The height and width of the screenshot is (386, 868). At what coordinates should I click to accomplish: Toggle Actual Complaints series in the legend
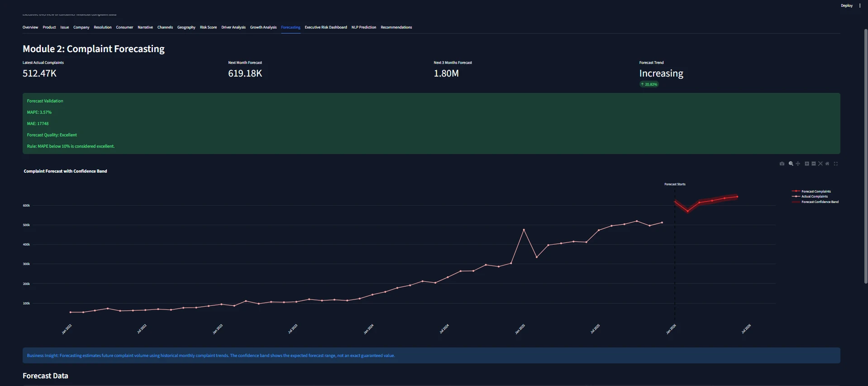point(815,197)
